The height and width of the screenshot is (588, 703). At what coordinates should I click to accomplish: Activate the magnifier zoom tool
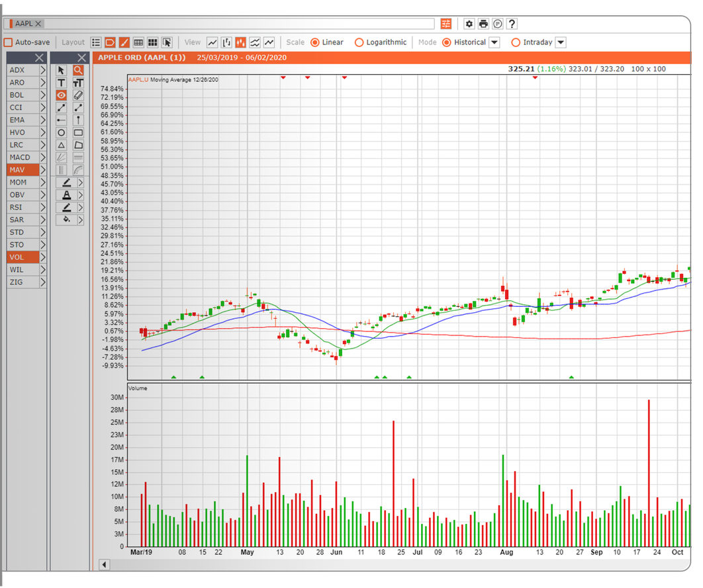coord(78,70)
